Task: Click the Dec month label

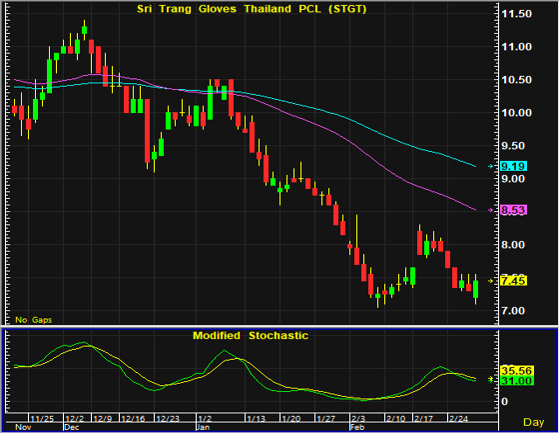Action: pyautogui.click(x=71, y=427)
